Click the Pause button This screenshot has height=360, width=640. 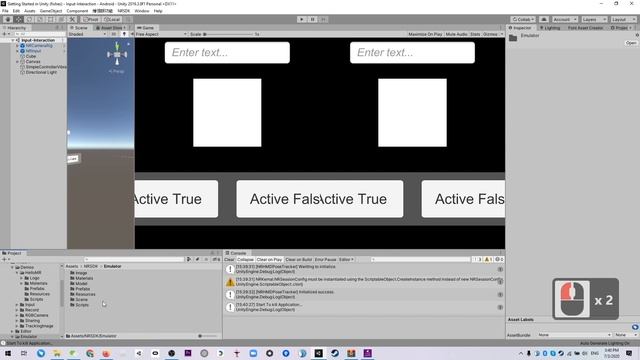click(313, 19)
